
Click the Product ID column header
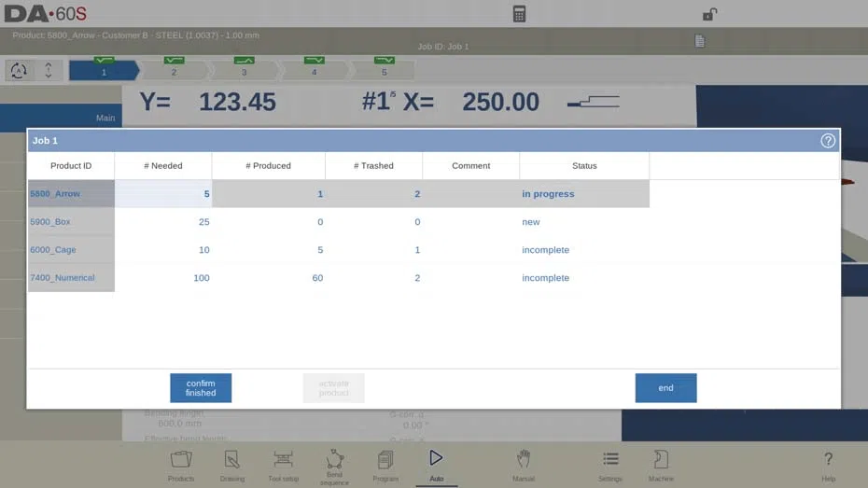click(71, 165)
